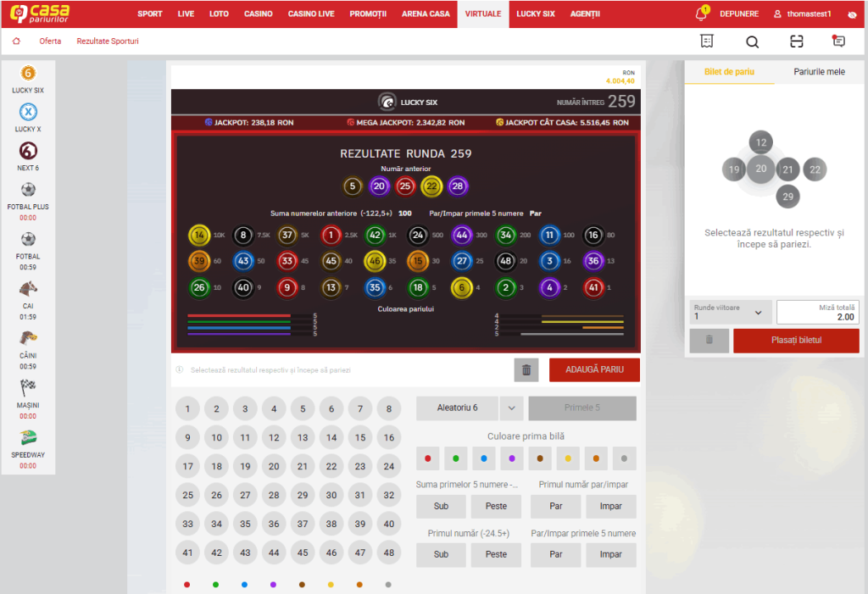Open Rezultate Sporturi link
The image size is (868, 594).
click(x=108, y=41)
